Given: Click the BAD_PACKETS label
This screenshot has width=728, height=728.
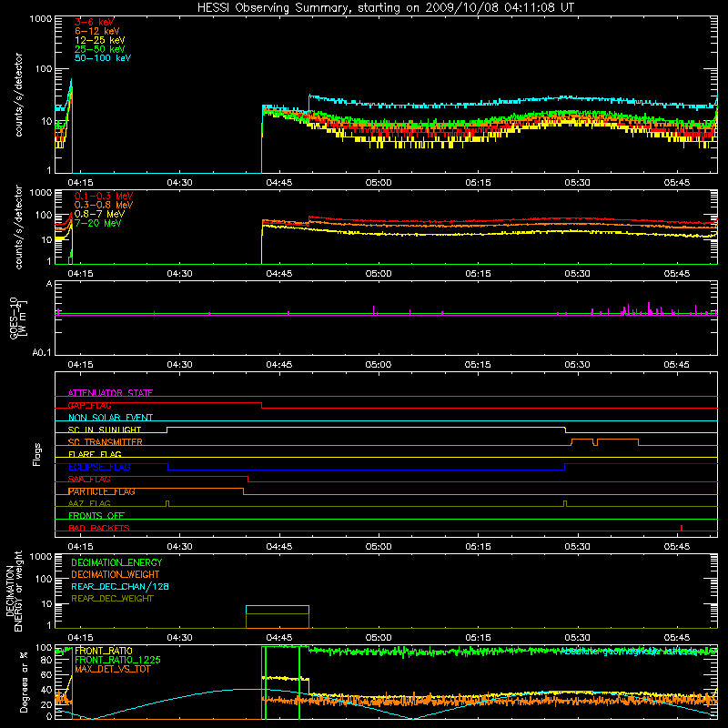Looking at the screenshot, I should click(99, 528).
